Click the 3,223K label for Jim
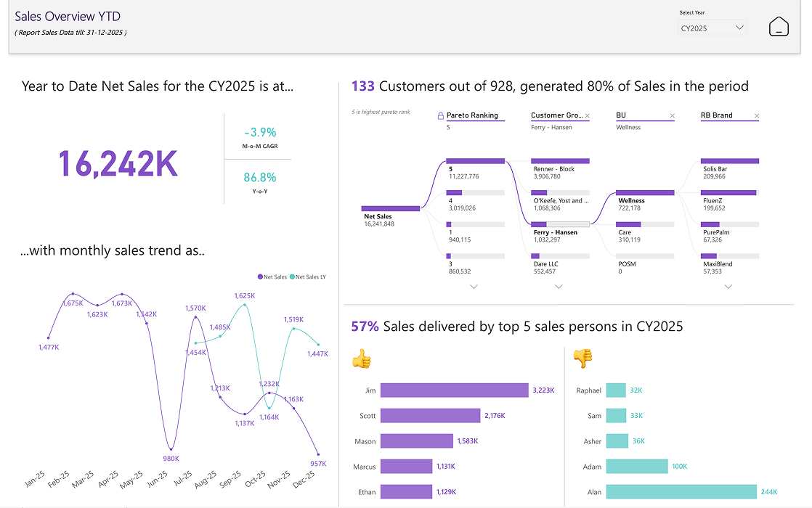 [543, 390]
